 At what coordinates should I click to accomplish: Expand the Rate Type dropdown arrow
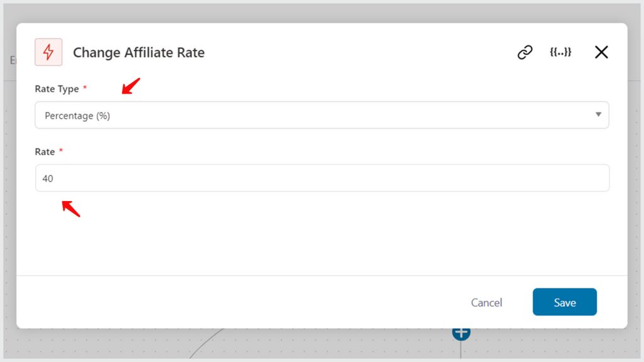coord(599,114)
